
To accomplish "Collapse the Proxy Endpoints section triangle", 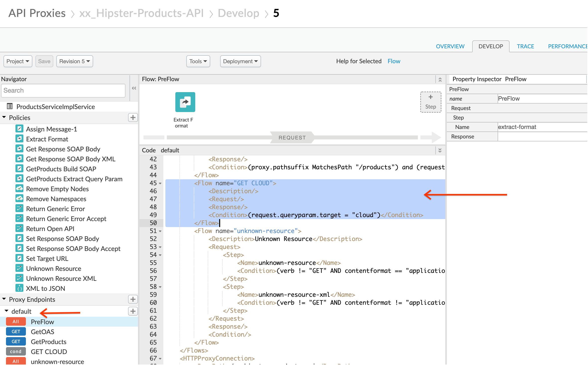I will (4, 299).
